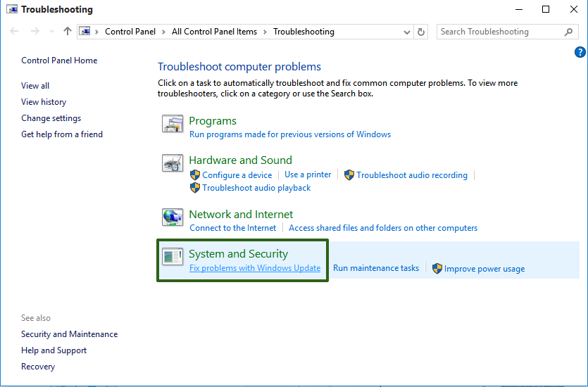
Task: Expand the chevron after All Control Panel Items
Action: [265, 32]
